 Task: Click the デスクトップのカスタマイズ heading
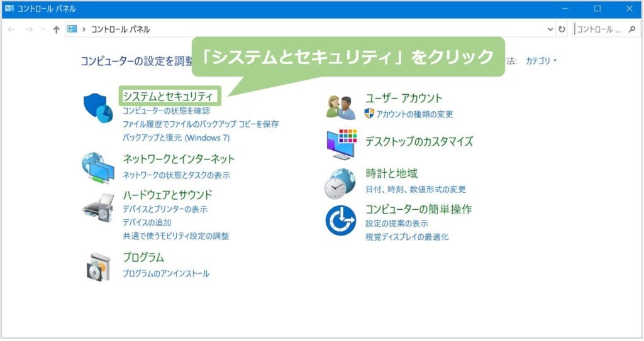[419, 141]
